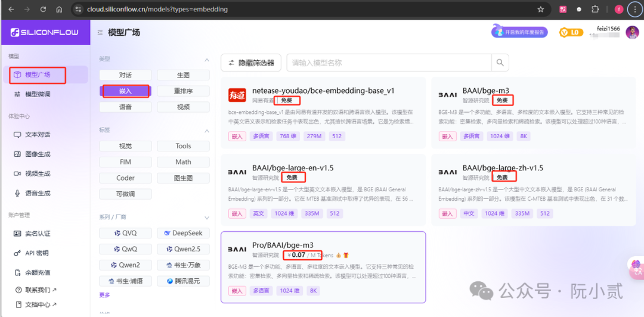The width and height of the screenshot is (644, 317).
Task: Select the Coder tag filter
Action: (x=125, y=178)
